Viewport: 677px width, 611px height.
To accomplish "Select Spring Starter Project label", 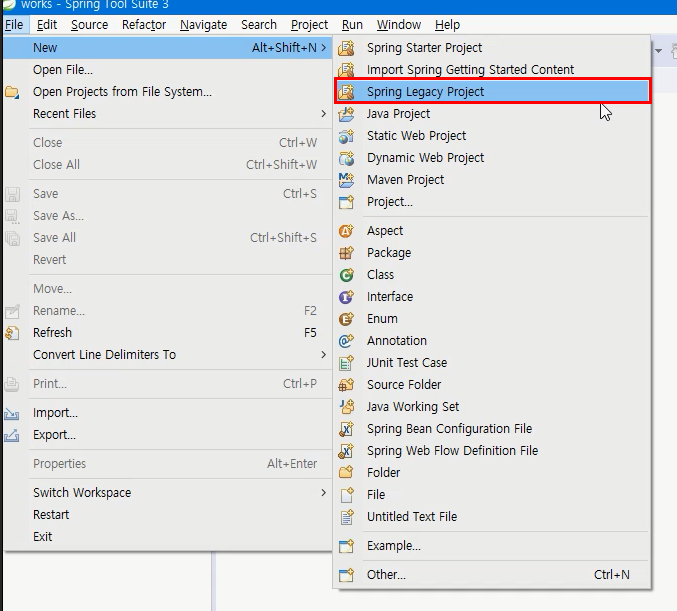I will (424, 47).
